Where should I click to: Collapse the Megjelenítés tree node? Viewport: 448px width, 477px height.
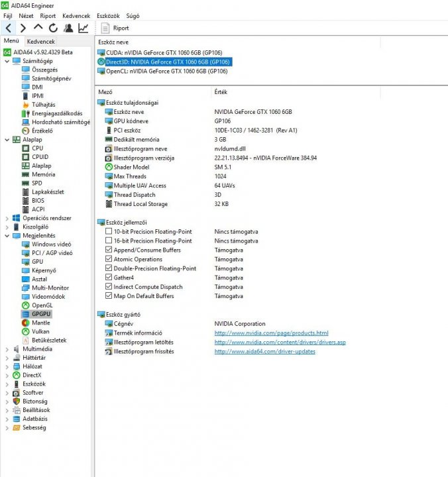tap(7, 236)
